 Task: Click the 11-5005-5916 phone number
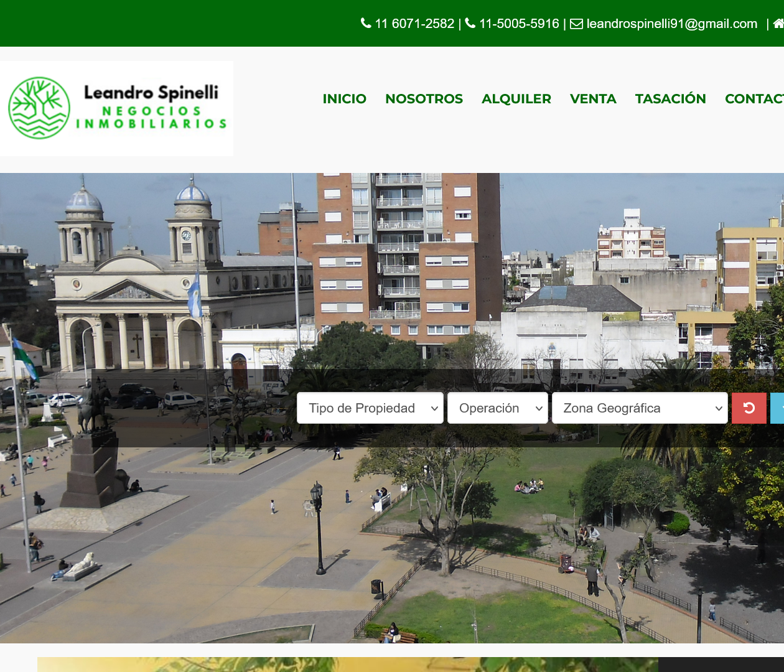pos(519,24)
